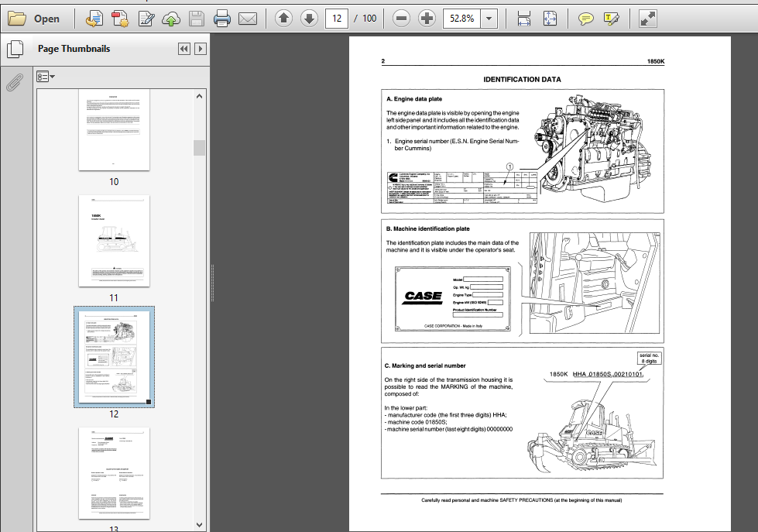758x532 pixels.
Task: Click the '/ 100' total pages text
Action: 365,19
